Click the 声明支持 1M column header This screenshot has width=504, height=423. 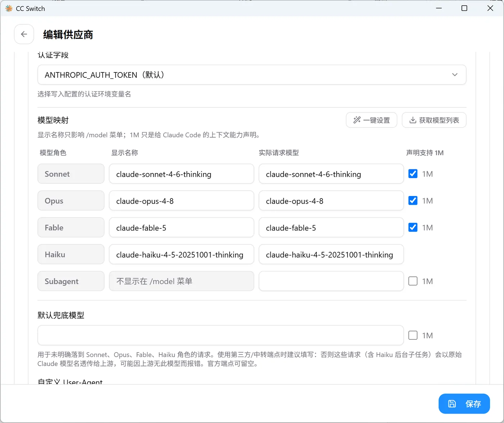click(x=425, y=153)
